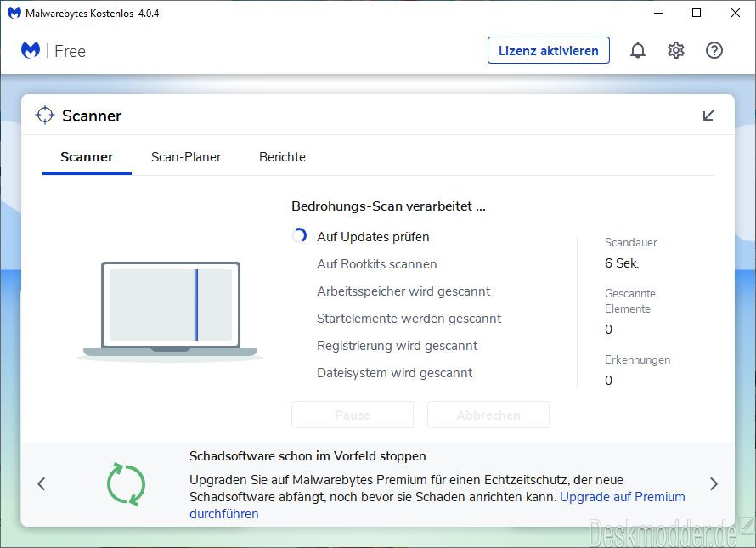The image size is (756, 548).
Task: Click the Scanner crosshair icon
Action: pos(45,115)
